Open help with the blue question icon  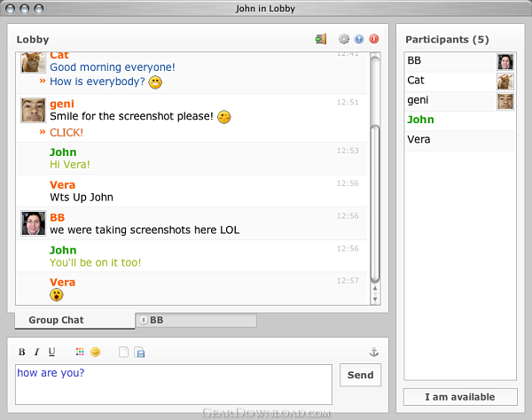pyautogui.click(x=359, y=39)
